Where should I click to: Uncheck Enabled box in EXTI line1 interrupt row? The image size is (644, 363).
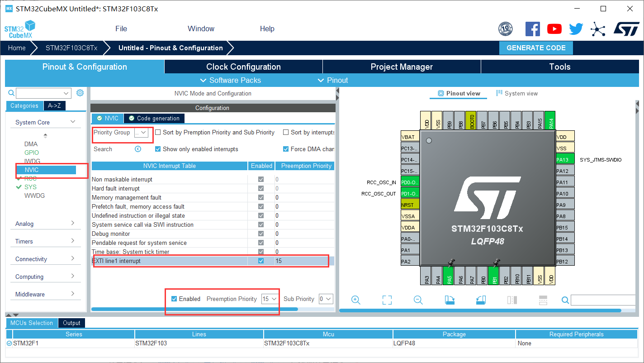tap(261, 261)
